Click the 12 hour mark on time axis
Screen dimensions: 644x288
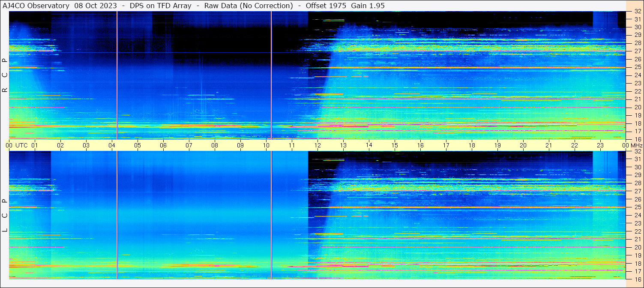click(318, 145)
